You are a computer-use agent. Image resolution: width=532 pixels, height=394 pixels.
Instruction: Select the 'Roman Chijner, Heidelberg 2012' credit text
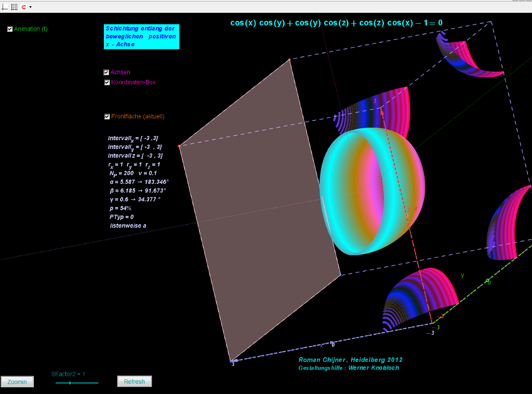(350, 360)
